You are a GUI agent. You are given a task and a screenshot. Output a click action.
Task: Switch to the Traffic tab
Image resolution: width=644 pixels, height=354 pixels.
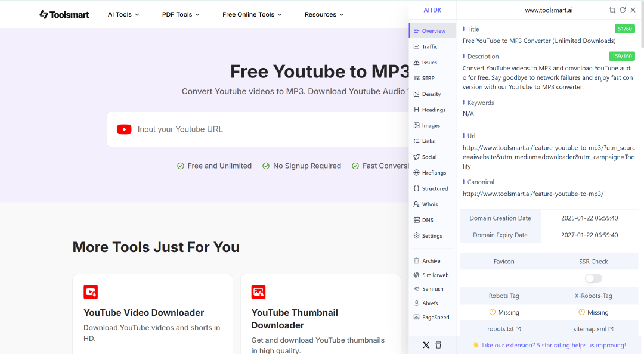coord(433,47)
